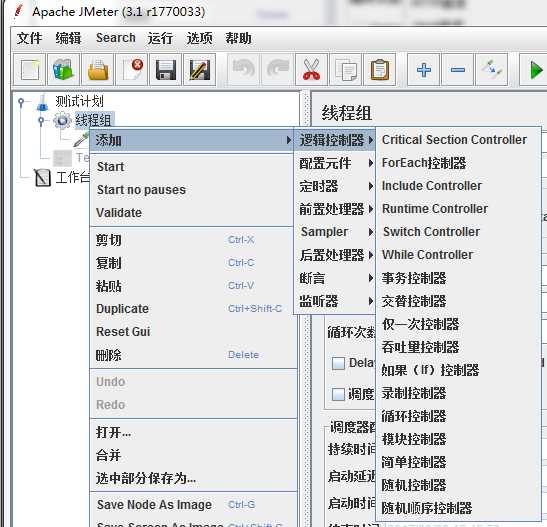547x527 pixels.
Task: Expand the 前置处理器 submenu
Action: (335, 209)
